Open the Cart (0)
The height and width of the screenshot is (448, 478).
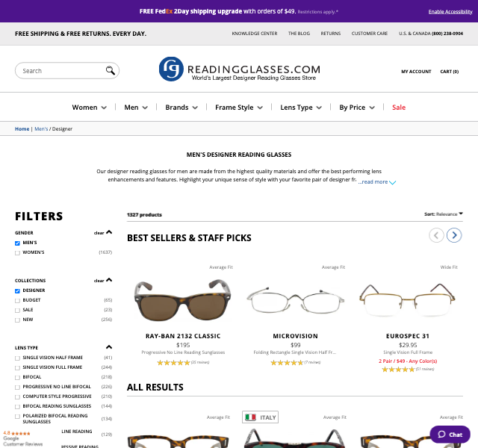click(450, 72)
